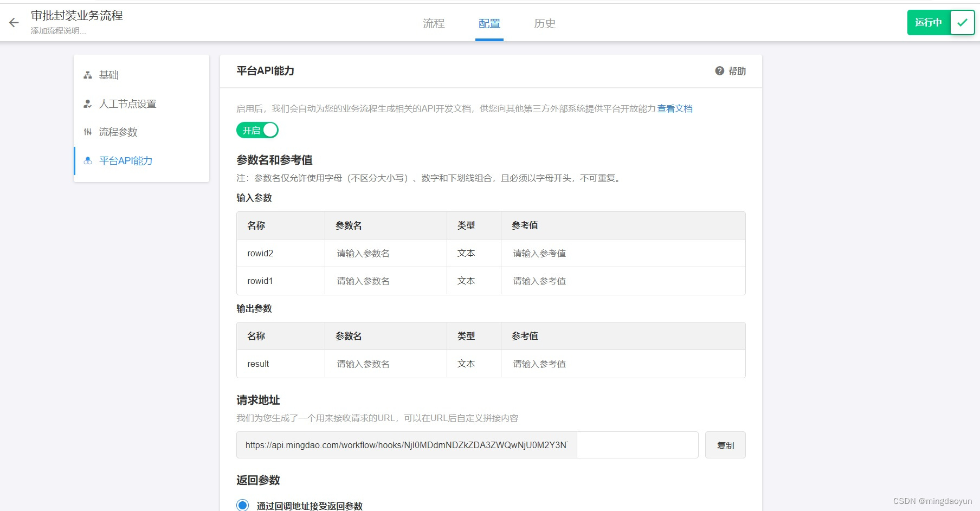Open 流程参数 via the sliders icon

click(88, 132)
